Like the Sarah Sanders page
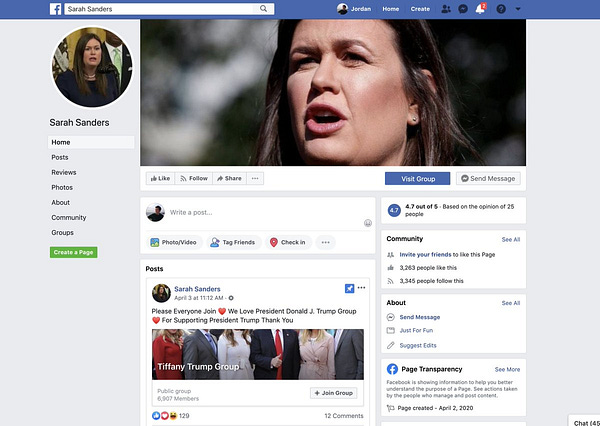This screenshot has height=426, width=600. 160,178
